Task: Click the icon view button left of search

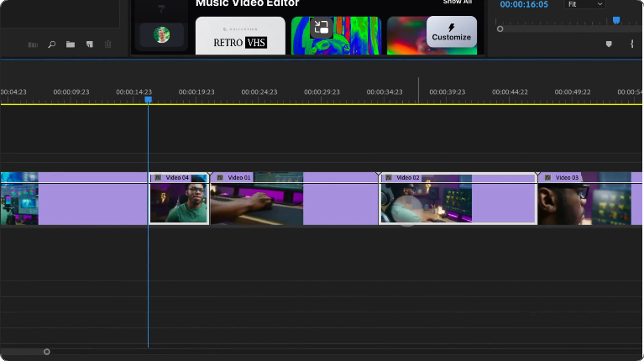Action: (x=33, y=44)
